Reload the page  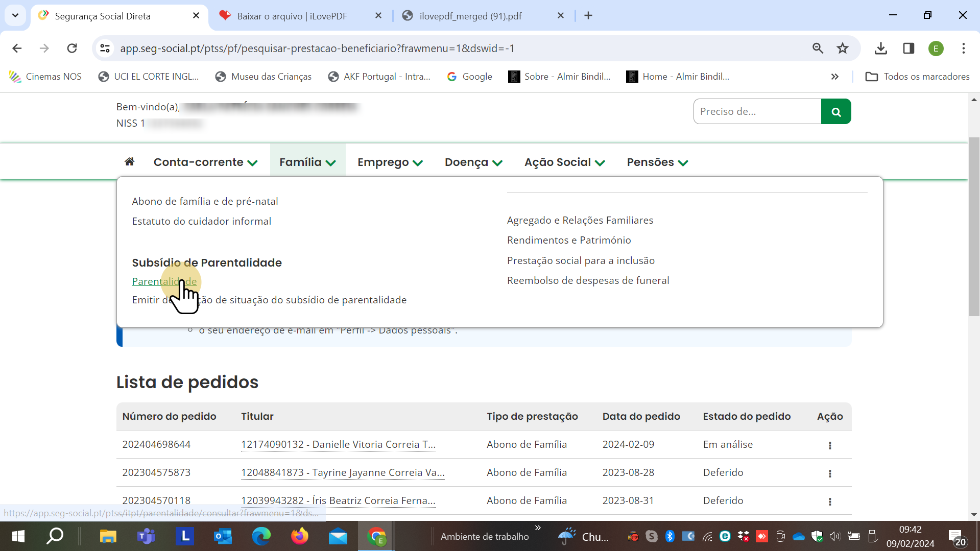pyautogui.click(x=72, y=49)
